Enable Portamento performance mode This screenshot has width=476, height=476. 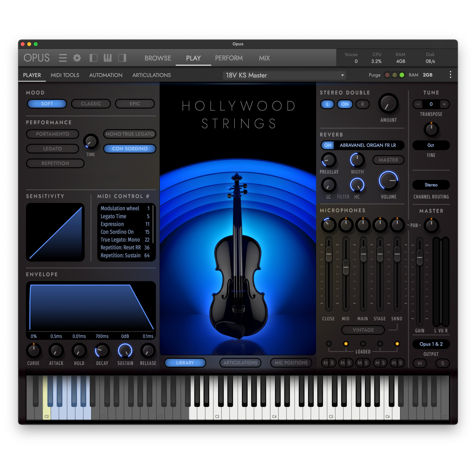point(53,134)
